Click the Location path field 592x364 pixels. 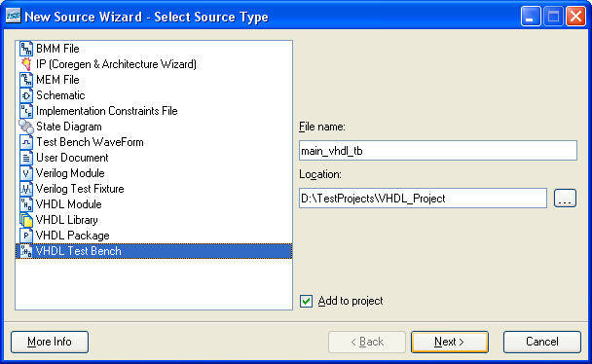(423, 199)
